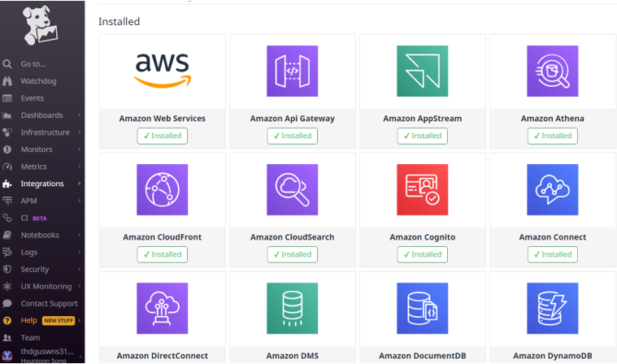Open the Amazon CloudFront icon
The height and width of the screenshot is (364, 617).
click(162, 190)
